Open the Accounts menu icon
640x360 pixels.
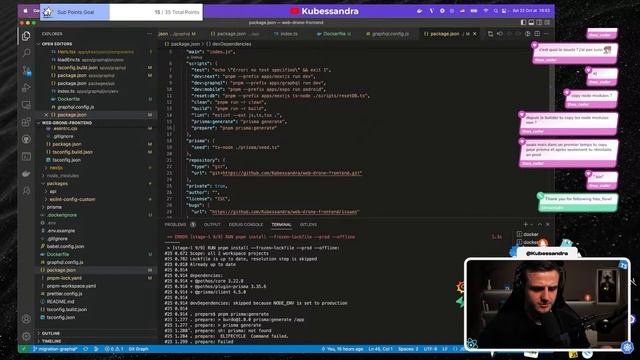pyautogui.click(x=26, y=319)
